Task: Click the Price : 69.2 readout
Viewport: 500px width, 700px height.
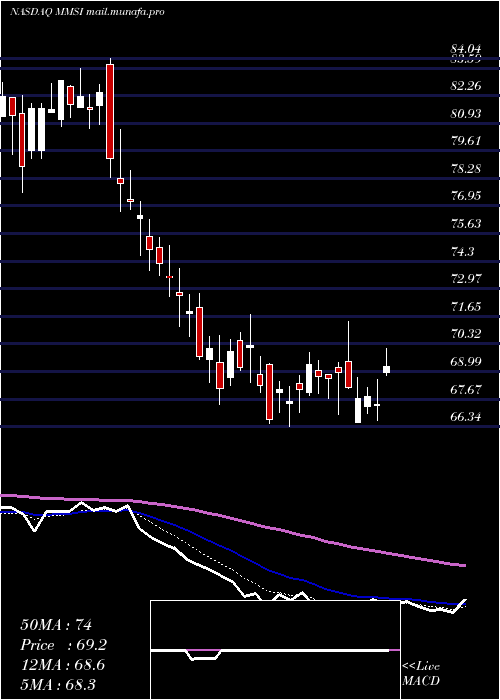Action: pos(63,645)
